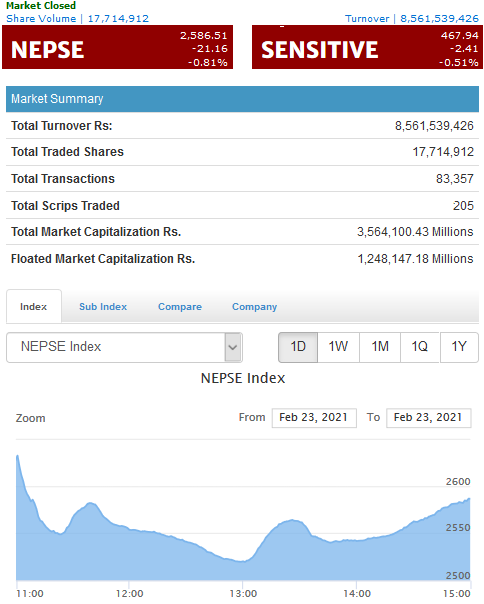Click the Floated Market Capitalization Rs. label
The width and height of the screenshot is (484, 604).
[103, 259]
